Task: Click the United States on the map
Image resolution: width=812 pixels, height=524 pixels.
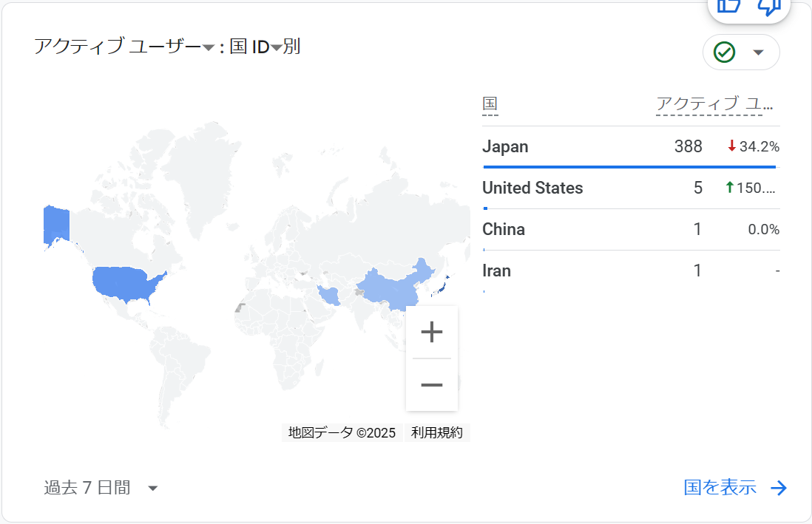Action: pos(126,282)
